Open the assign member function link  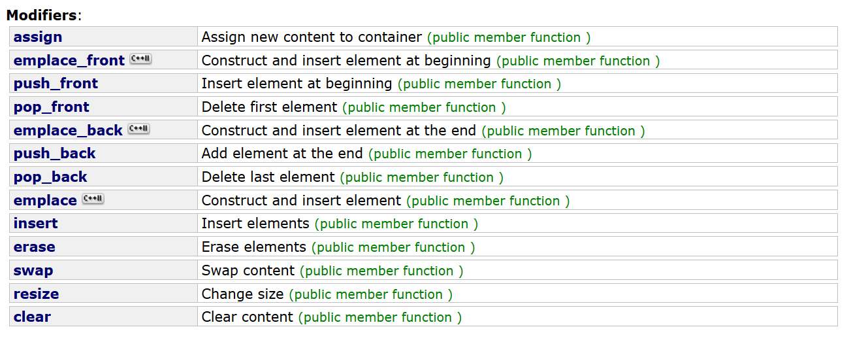click(x=38, y=37)
